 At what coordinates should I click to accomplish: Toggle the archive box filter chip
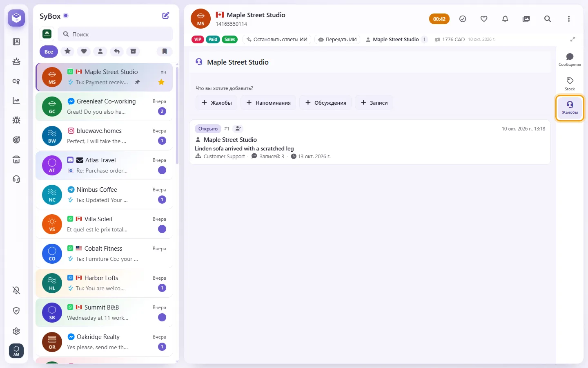click(x=133, y=52)
